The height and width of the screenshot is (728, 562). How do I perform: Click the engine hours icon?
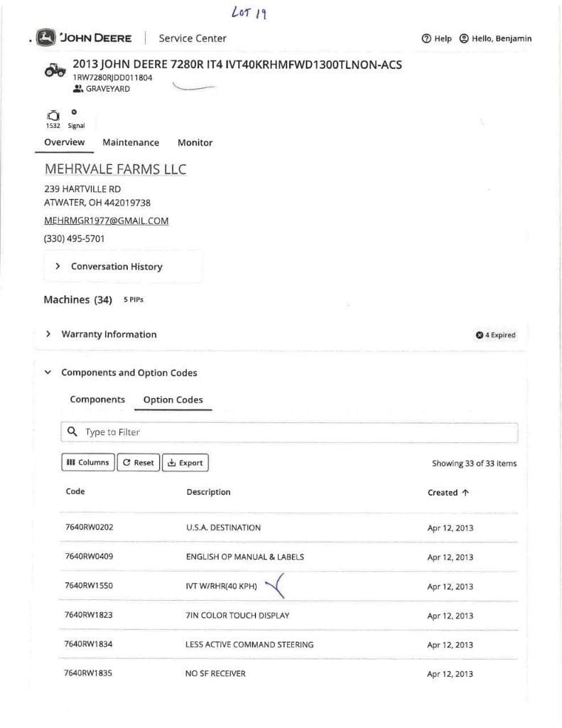tap(53, 114)
